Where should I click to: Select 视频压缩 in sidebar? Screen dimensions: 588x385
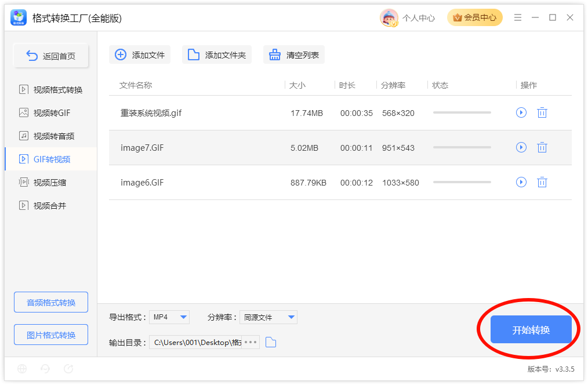(50, 183)
